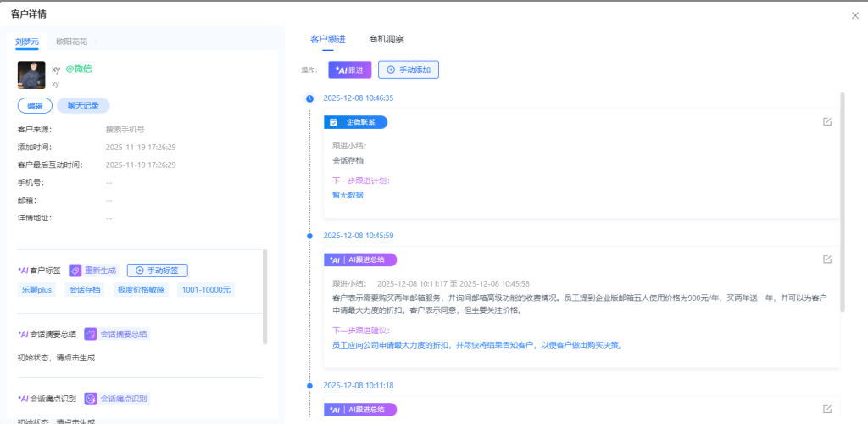
Task: Click the clock icon on the timeline top
Action: [x=309, y=98]
